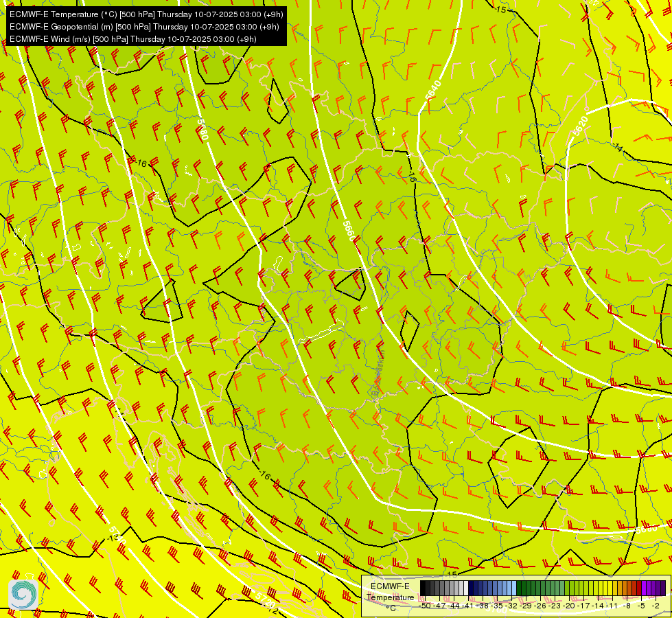Click the -32 value on temperature legend
Image resolution: width=672 pixels, height=618 pixels.
[511, 606]
